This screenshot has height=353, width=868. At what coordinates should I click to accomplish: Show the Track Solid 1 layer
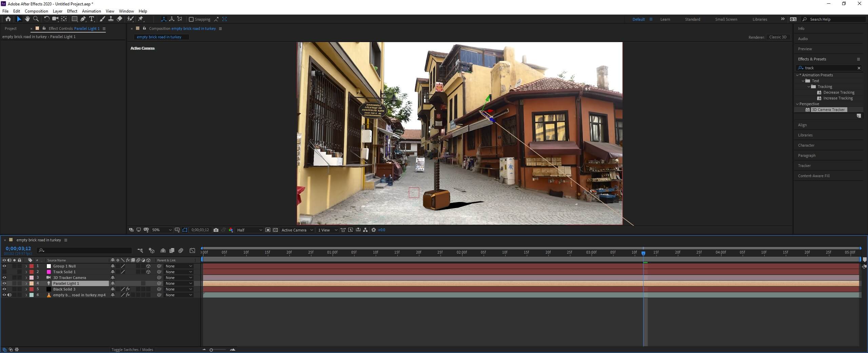4,272
